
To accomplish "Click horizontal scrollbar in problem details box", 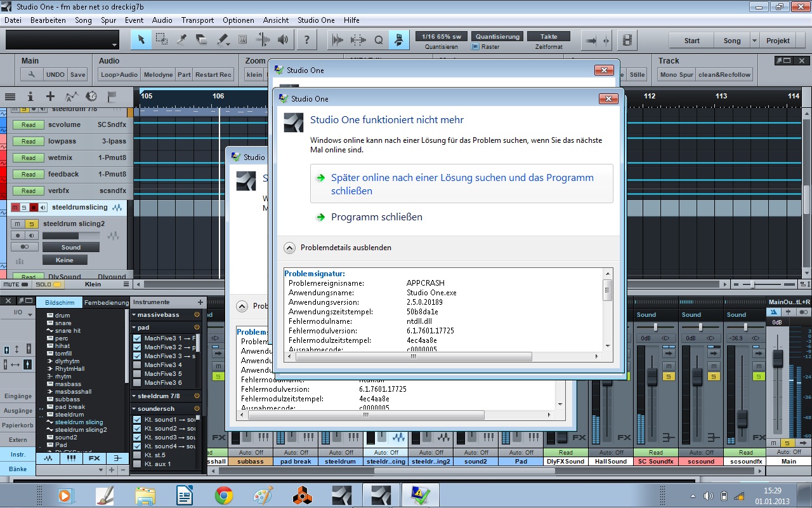I will pos(414,356).
